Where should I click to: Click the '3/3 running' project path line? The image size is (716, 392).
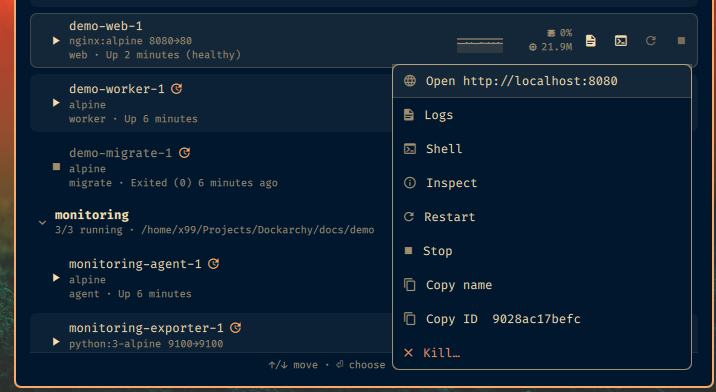(215, 230)
